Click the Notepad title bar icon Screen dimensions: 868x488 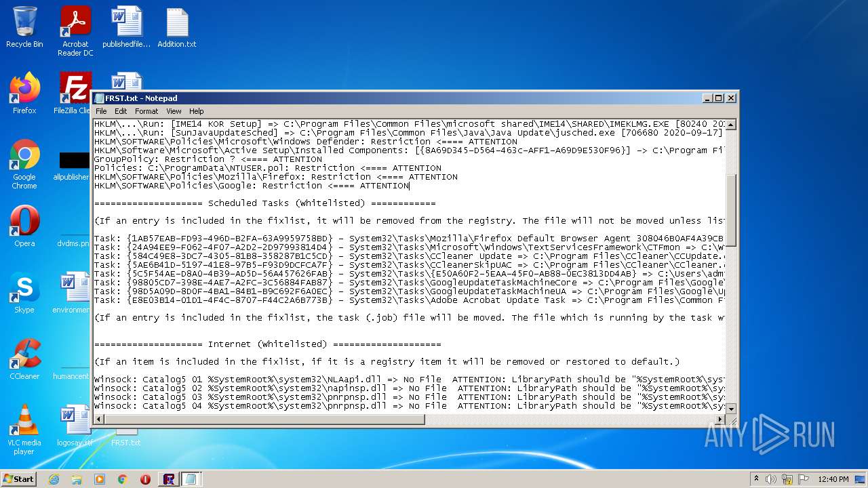[100, 98]
